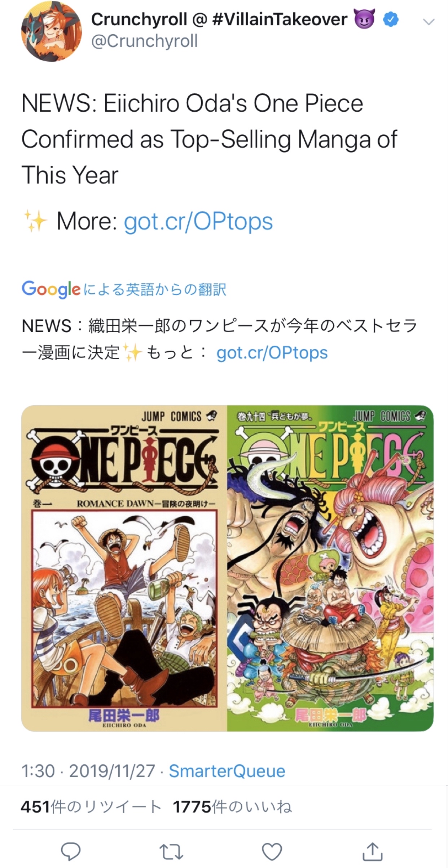The height and width of the screenshot is (868, 448).
Task: Tap the blue verified badge
Action: pos(391,19)
